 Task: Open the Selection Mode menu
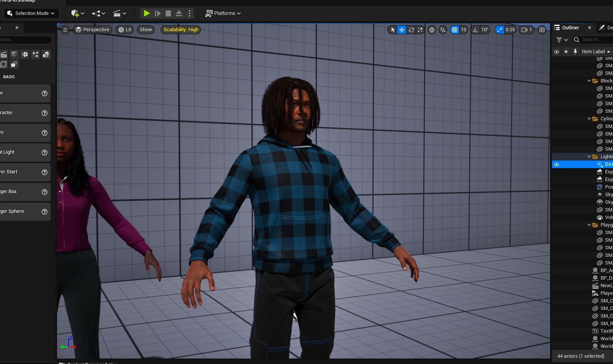point(31,13)
